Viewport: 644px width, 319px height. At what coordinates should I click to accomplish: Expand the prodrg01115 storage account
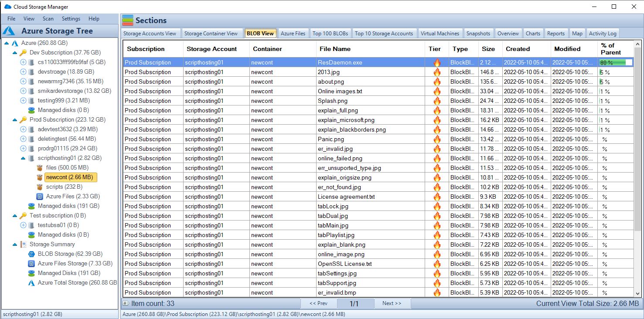(23, 149)
